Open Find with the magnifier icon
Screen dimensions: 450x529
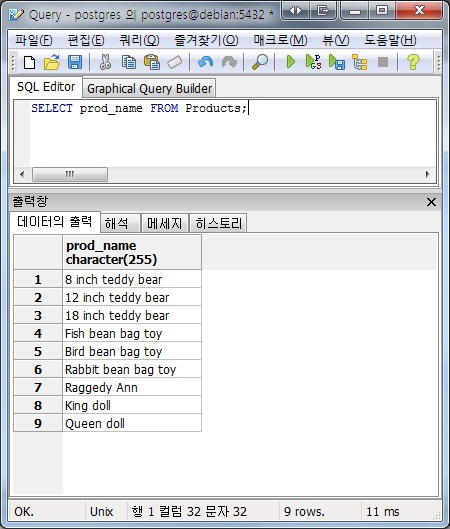point(260,62)
